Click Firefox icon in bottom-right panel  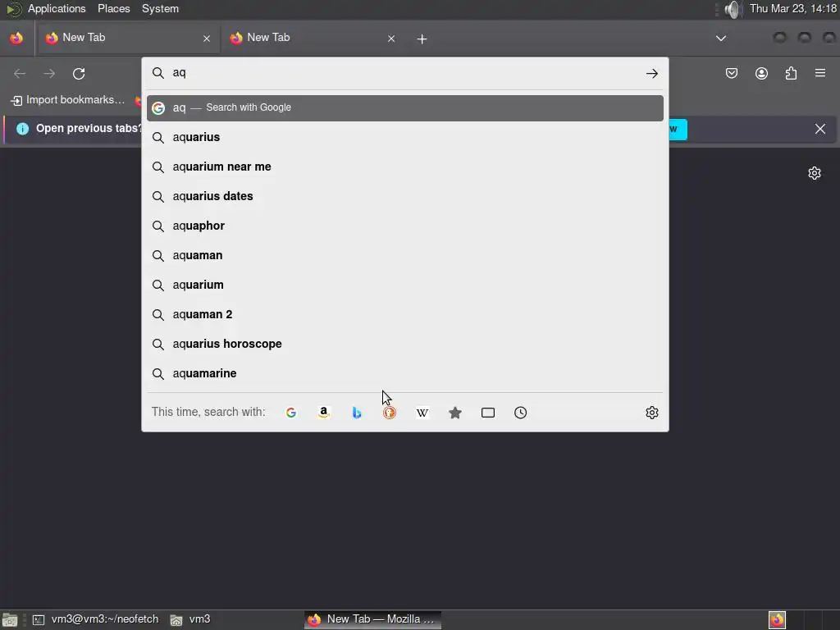tap(778, 620)
